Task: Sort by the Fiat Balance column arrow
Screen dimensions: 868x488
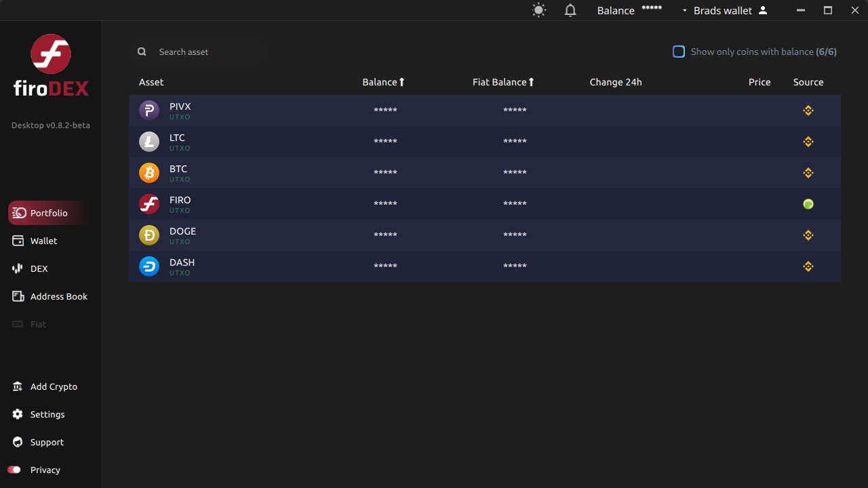Action: click(x=531, y=82)
